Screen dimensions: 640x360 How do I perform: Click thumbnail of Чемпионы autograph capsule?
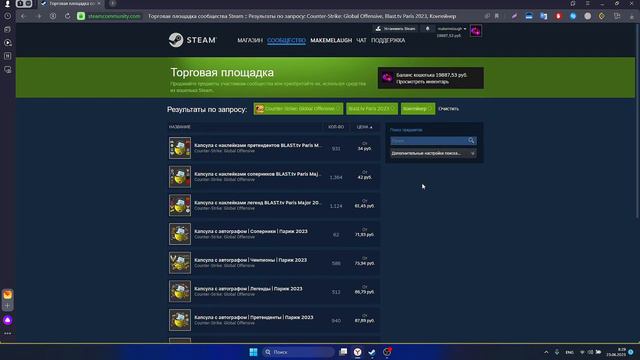coord(180,263)
